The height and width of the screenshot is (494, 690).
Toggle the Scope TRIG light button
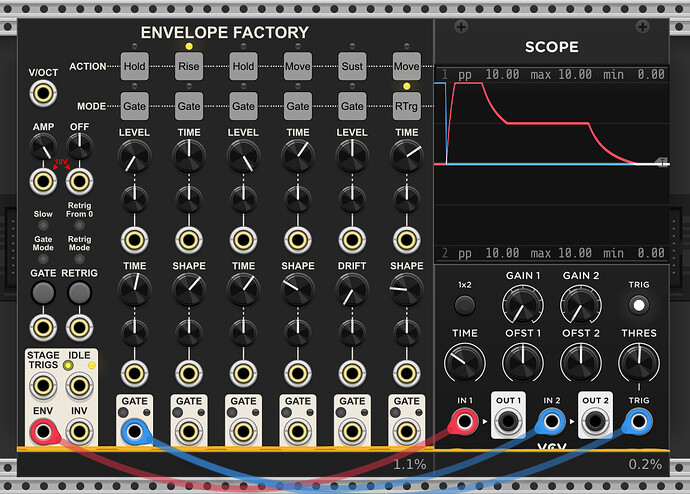tap(639, 305)
